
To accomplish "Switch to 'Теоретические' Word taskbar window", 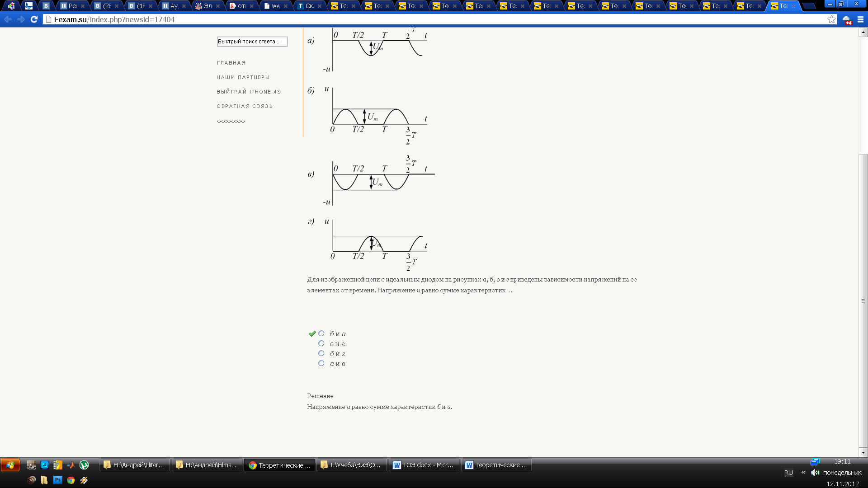I will [496, 465].
